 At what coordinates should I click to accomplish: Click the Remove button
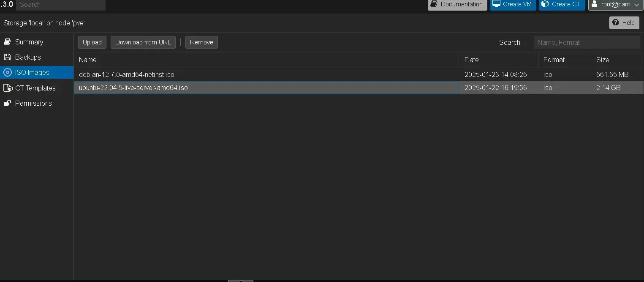pyautogui.click(x=201, y=42)
